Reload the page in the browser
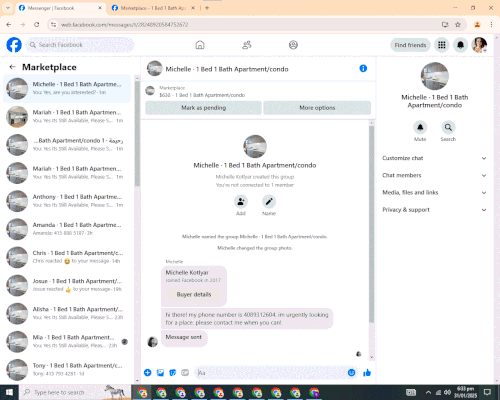The height and width of the screenshot is (400, 500). [37, 24]
